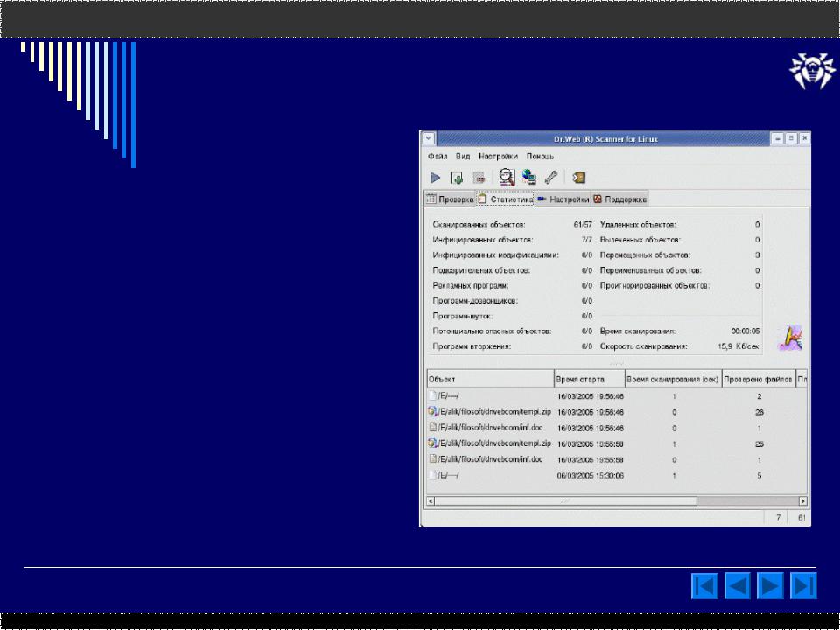Select inf.doc row started 19:55:58

pyautogui.click(x=617, y=459)
